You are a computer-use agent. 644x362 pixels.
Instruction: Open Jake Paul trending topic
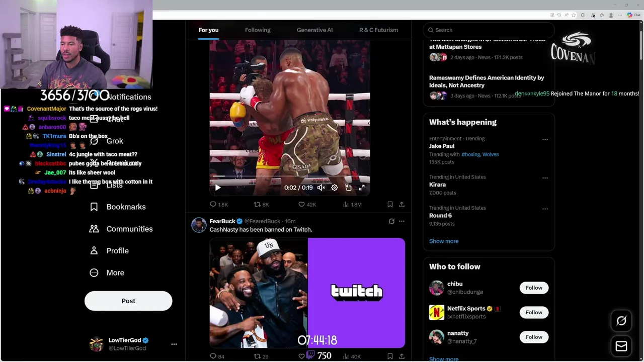point(442,146)
